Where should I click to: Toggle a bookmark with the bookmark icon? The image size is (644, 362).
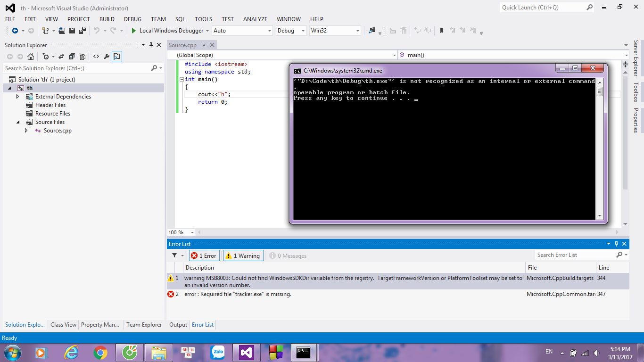[442, 31]
